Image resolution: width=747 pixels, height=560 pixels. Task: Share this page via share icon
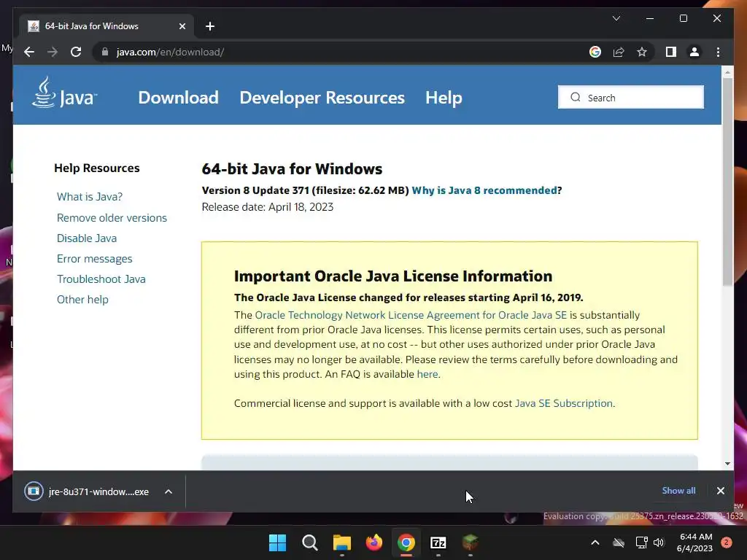619,52
